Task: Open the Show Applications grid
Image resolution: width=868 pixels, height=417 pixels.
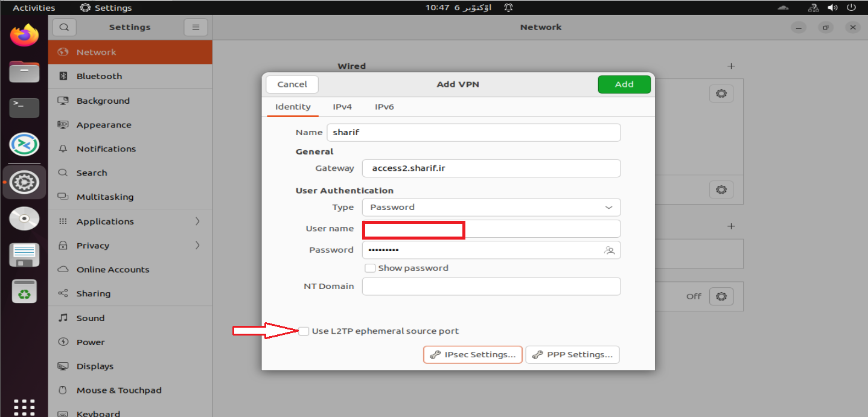Action: pos(24,406)
